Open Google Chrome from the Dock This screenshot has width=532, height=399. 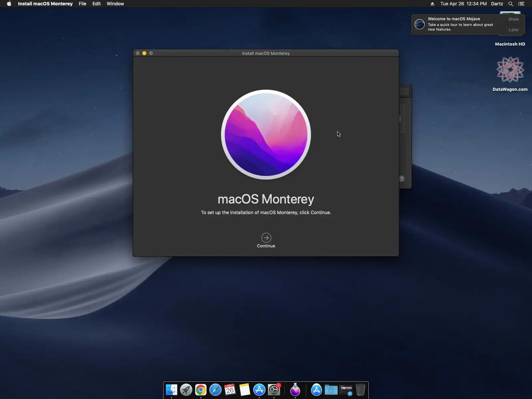point(201,390)
